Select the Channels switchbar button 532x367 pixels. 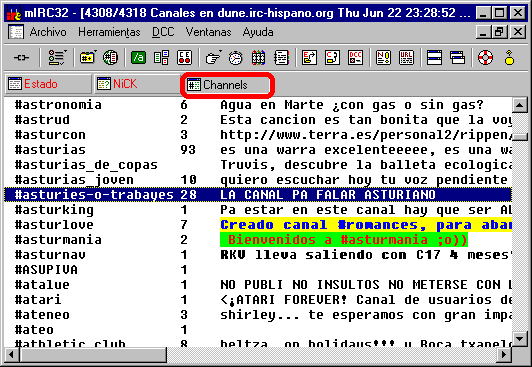pos(227,84)
